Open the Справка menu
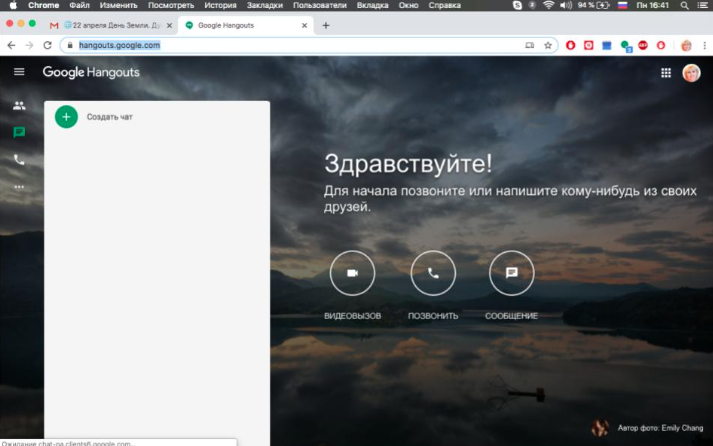713x446 pixels. 444,5
